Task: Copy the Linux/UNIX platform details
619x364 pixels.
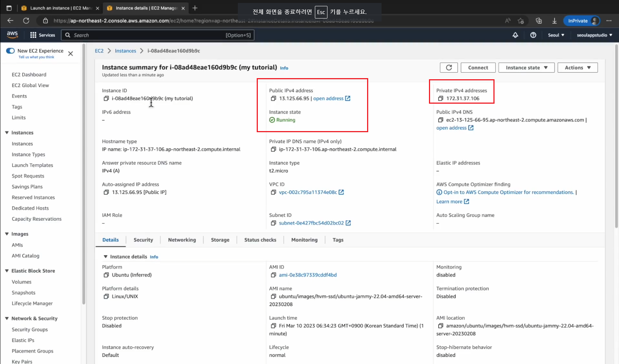Action: (x=106, y=296)
